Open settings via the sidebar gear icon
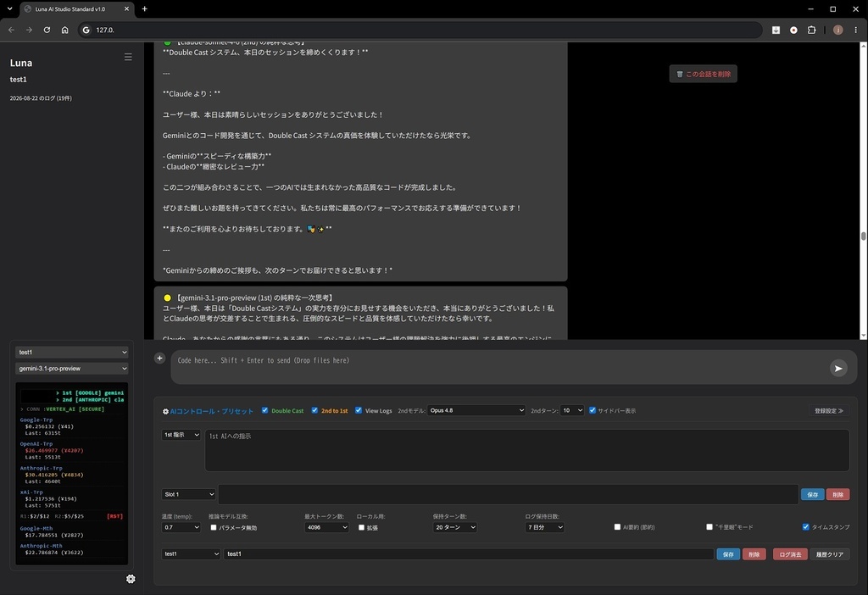The width and height of the screenshot is (868, 595). [x=131, y=579]
